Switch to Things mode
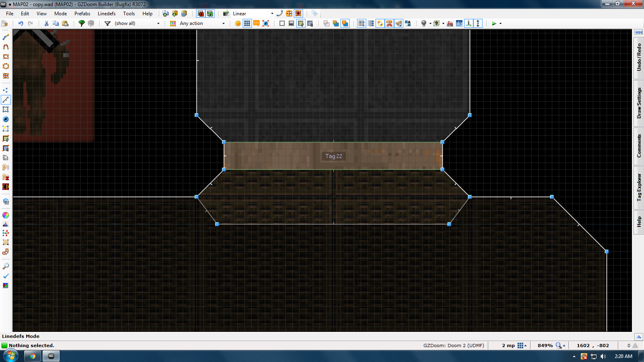644x362 pixels. click(6, 119)
